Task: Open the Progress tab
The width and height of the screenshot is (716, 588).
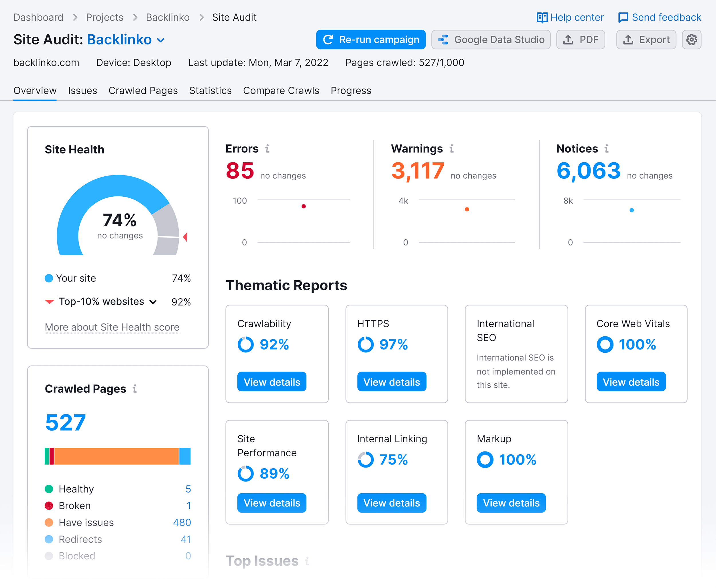Action: point(351,91)
